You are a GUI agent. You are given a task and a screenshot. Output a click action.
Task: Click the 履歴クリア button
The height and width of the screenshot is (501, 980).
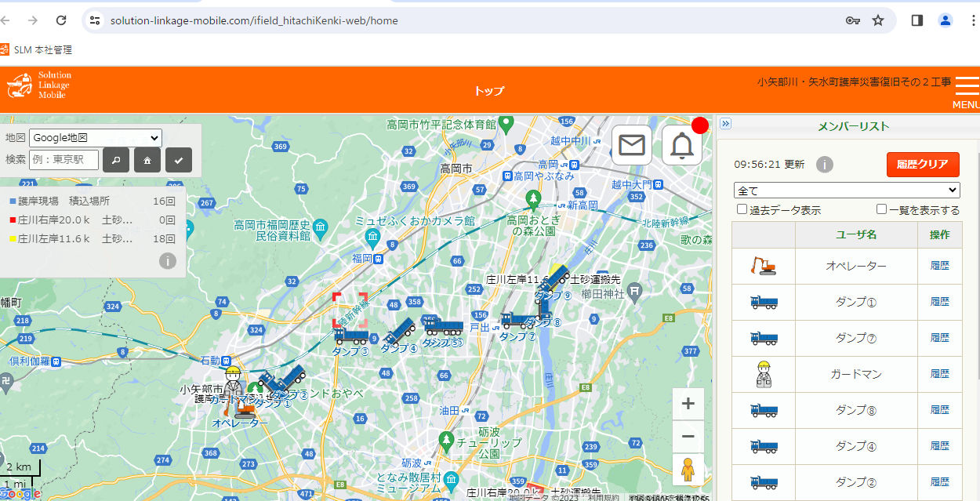click(923, 165)
